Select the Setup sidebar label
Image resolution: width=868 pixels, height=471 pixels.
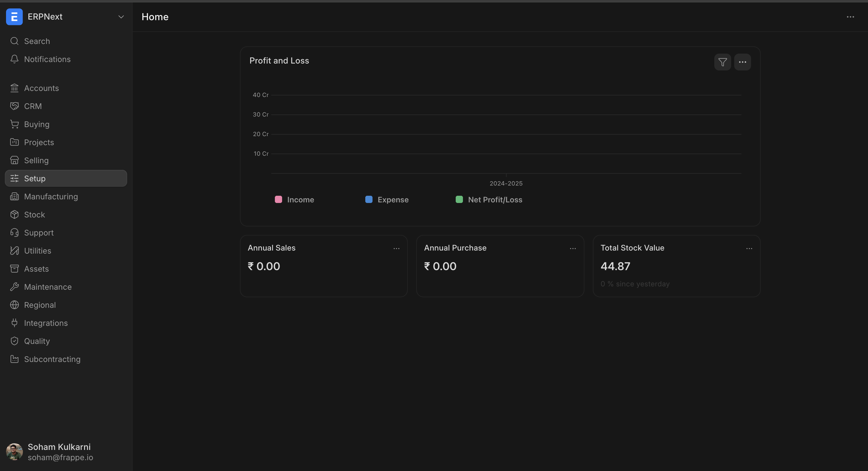[35, 179]
